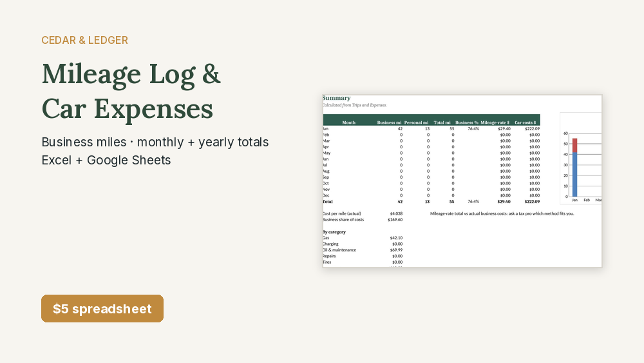644x363 pixels.
Task: Click the bold "Total" row label
Action: [328, 201]
